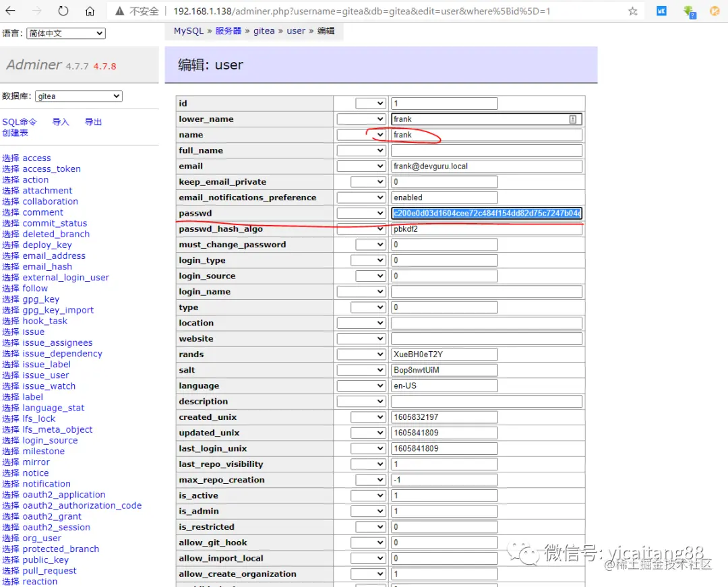Open the blue extension icon in toolbar
Image resolution: width=728 pixels, height=587 pixels.
(662, 11)
